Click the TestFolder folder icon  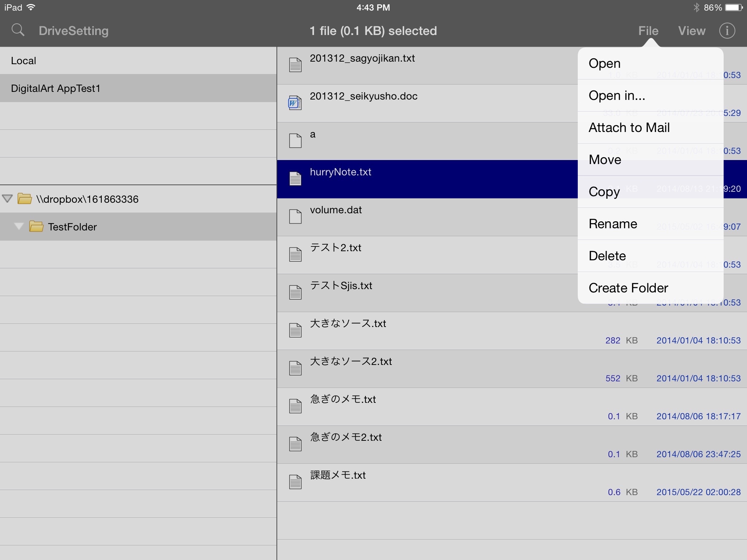[36, 226]
